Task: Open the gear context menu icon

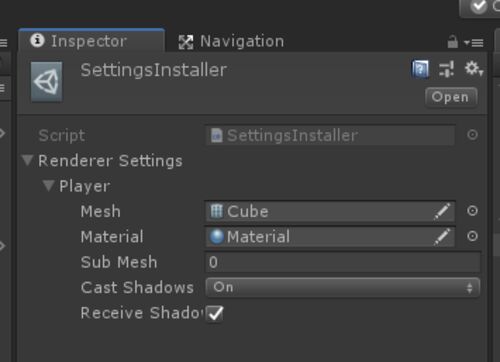Action: pos(474,69)
